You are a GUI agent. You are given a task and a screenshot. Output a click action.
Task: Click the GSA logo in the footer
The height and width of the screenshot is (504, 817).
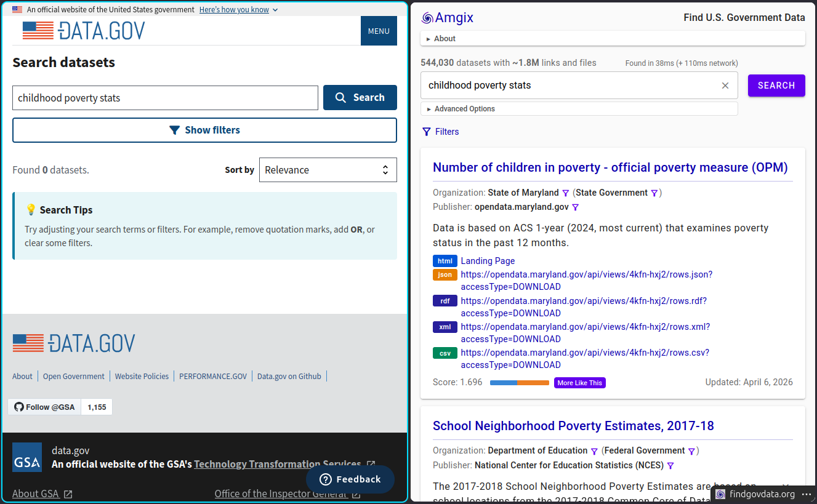[27, 457]
